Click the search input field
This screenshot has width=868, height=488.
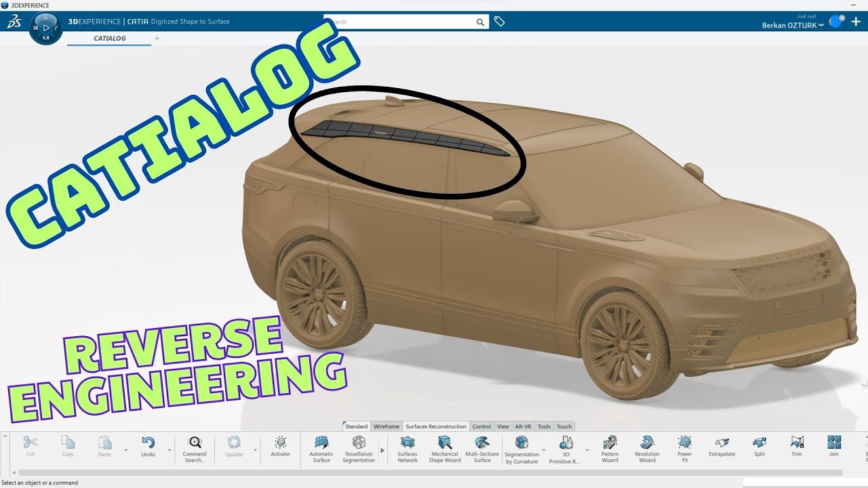[x=399, y=22]
